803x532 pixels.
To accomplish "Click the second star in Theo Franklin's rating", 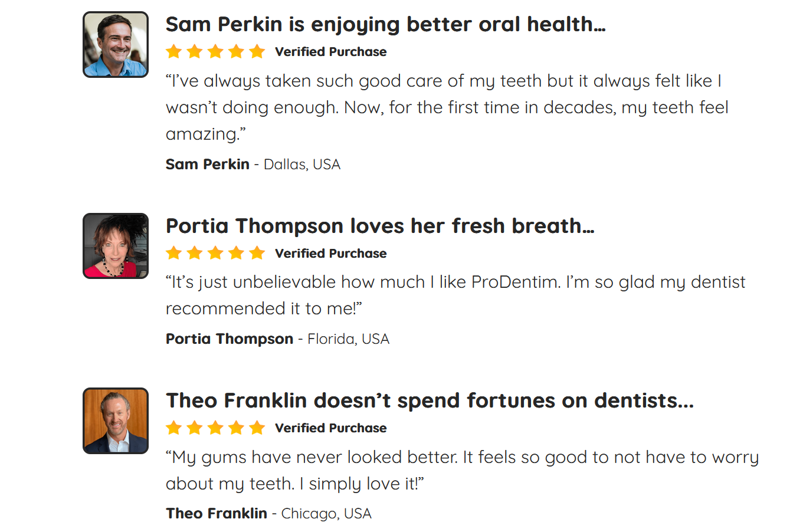I will pos(195,428).
